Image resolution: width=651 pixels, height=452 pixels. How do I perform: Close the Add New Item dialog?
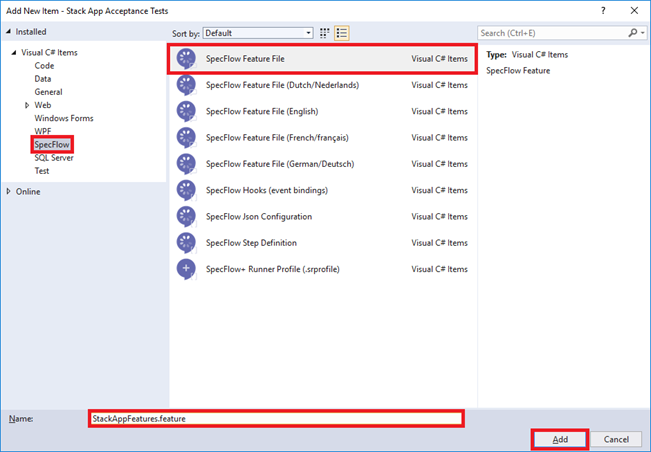pos(634,11)
